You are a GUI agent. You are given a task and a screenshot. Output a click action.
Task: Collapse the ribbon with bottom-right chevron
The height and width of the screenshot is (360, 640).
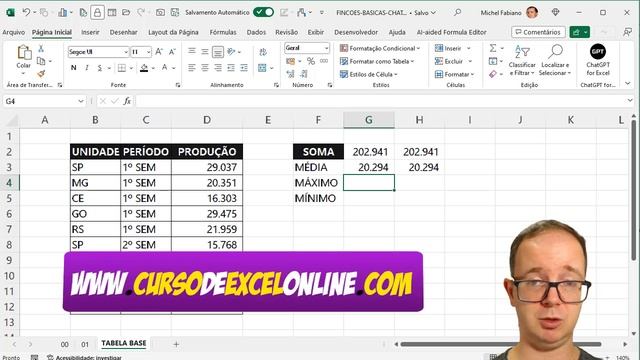tap(628, 83)
